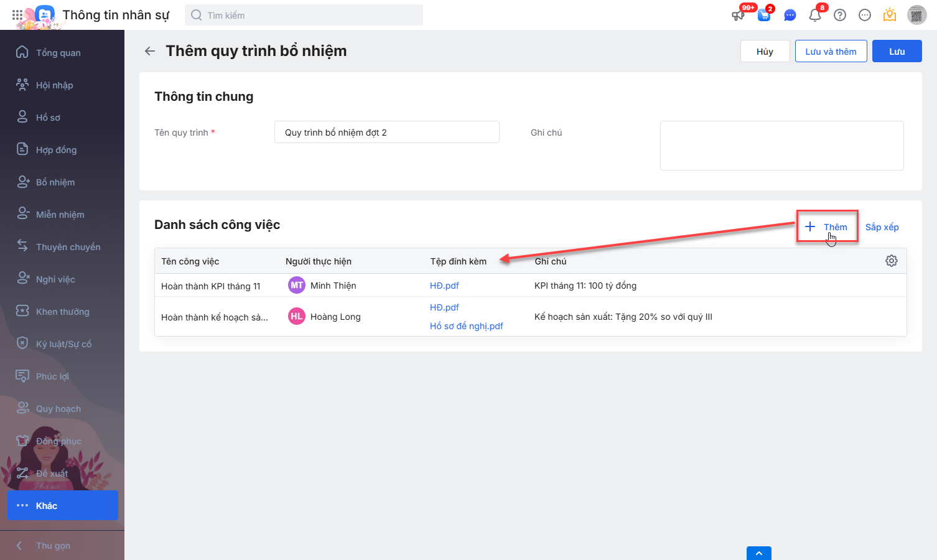Click Thêm to add a task
The height and width of the screenshot is (560, 937).
[x=827, y=227]
